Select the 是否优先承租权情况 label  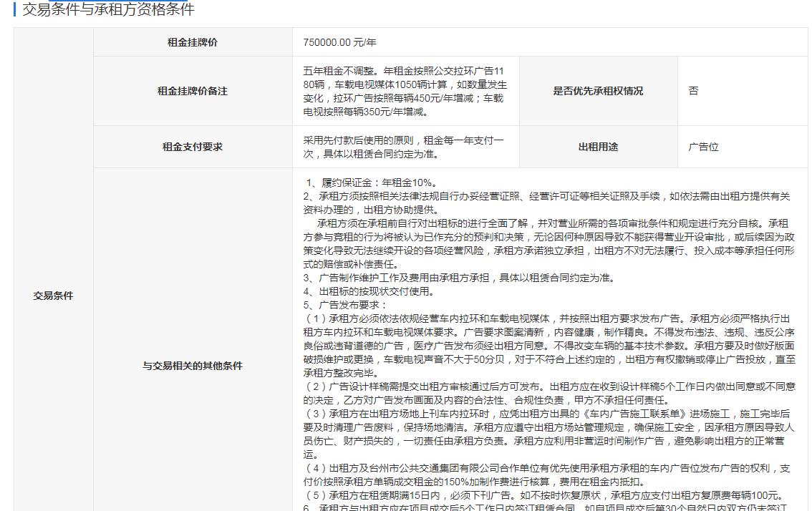coord(598,91)
